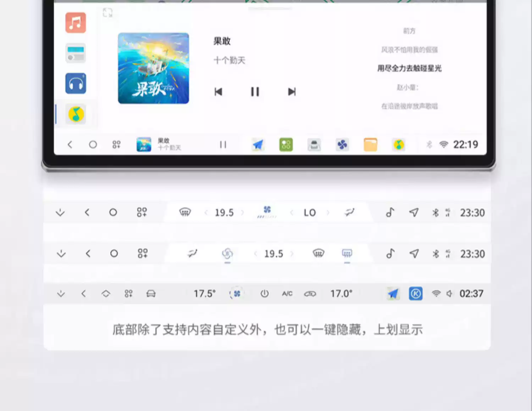Pause the song with center pause button

pyautogui.click(x=255, y=92)
